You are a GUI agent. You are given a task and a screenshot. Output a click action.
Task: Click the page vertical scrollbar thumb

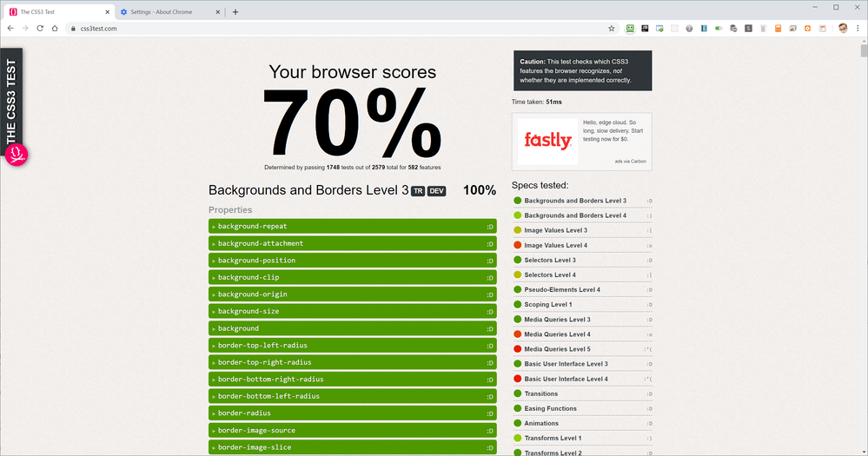(x=864, y=51)
